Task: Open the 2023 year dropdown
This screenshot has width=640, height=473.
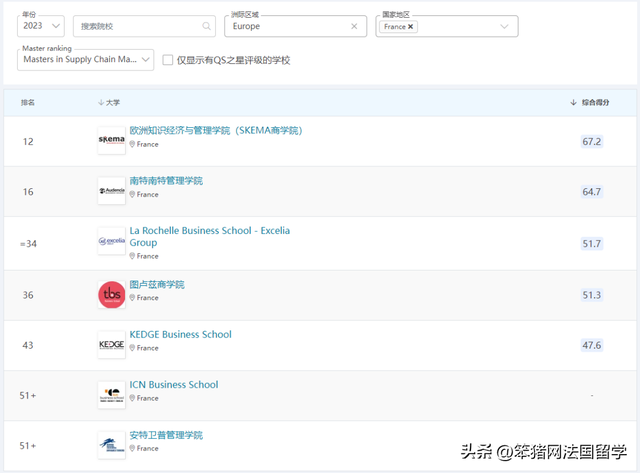Action: [x=41, y=26]
